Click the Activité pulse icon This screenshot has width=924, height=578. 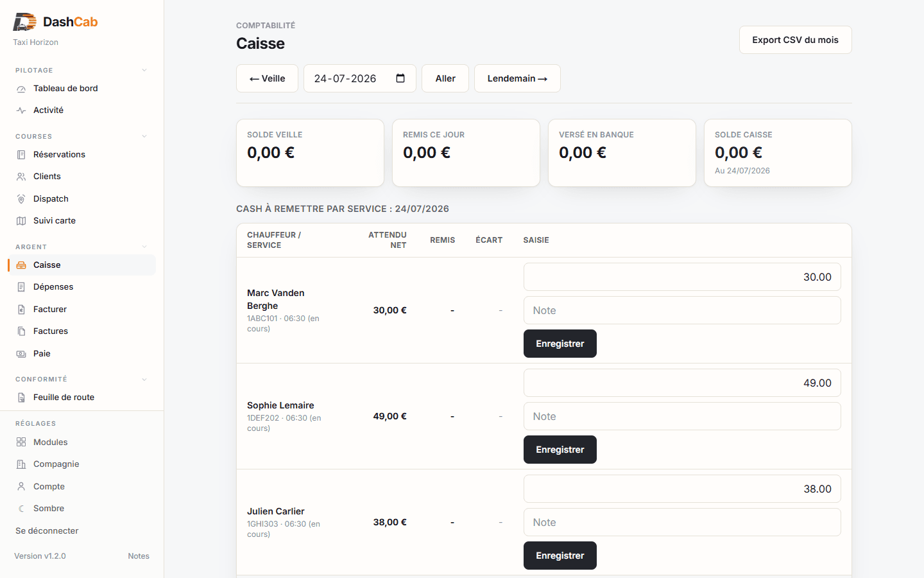click(21, 110)
